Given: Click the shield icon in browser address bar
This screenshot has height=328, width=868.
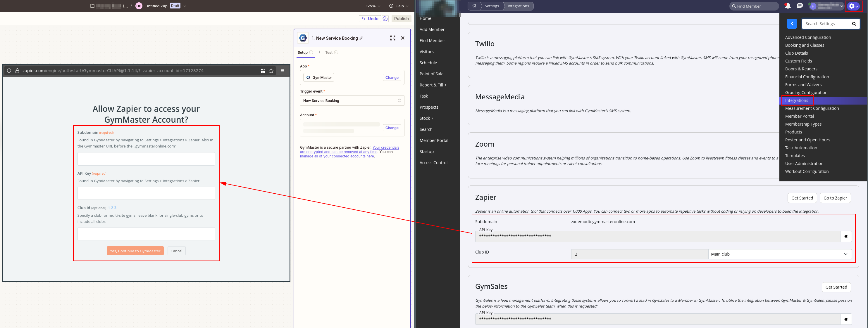Looking at the screenshot, I should (x=9, y=71).
